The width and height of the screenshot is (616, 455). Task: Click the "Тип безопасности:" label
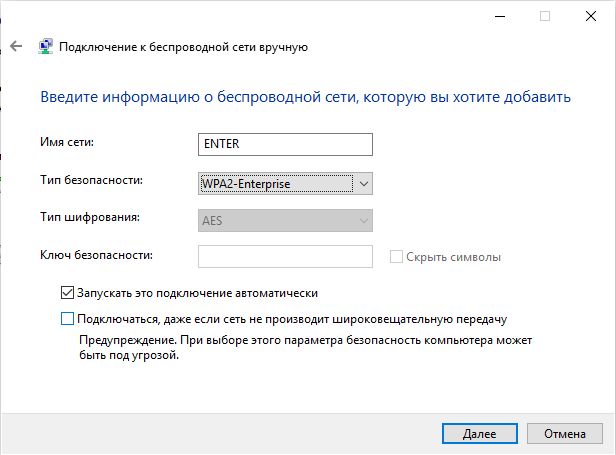(x=91, y=180)
